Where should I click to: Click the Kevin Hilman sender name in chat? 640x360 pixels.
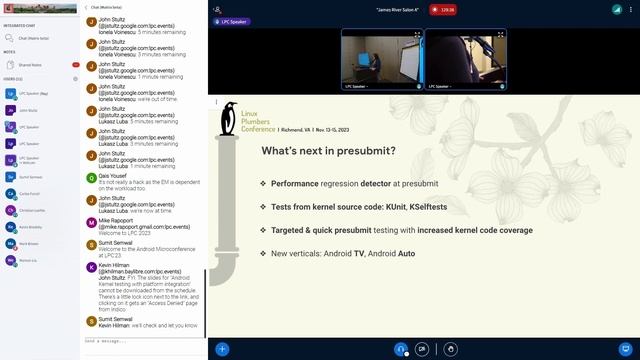point(114,265)
